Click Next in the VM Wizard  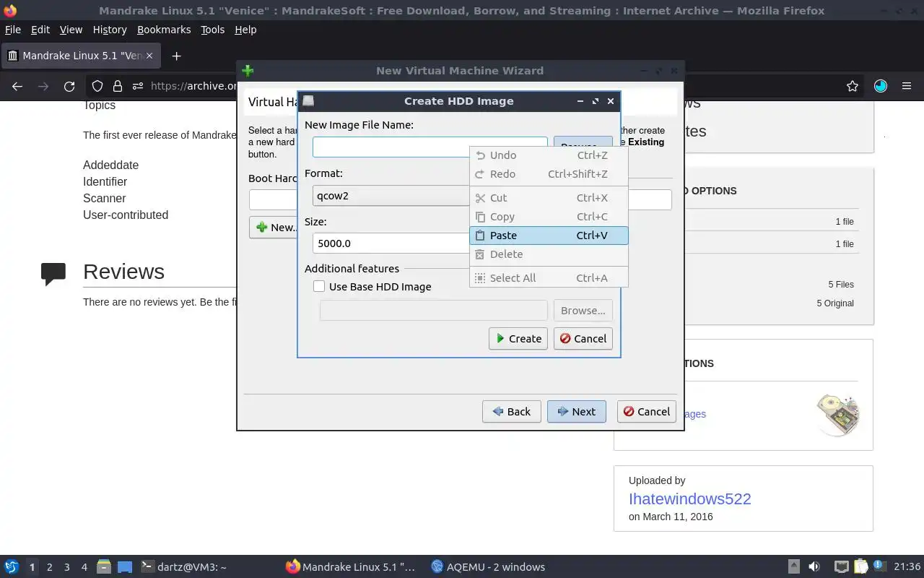576,412
